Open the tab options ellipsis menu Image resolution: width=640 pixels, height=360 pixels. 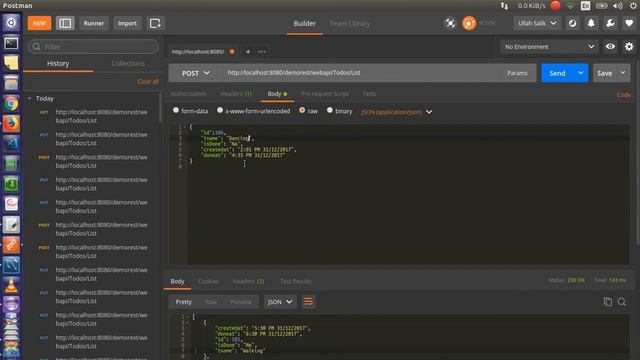point(262,52)
